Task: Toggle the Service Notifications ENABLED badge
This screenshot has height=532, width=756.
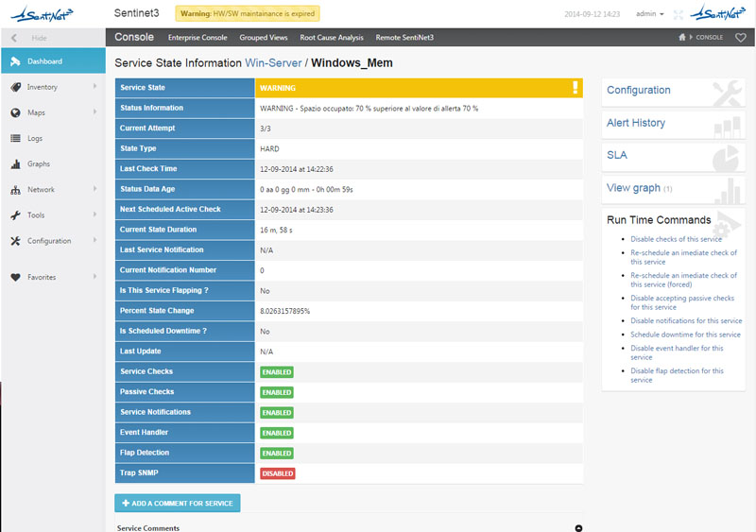Action: point(277,412)
